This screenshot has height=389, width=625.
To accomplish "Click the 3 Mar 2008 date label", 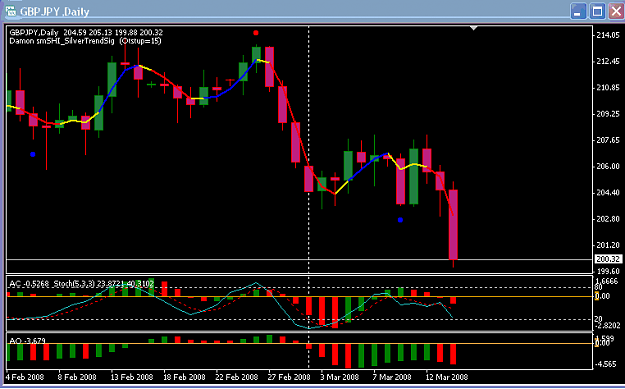I will [x=340, y=377].
